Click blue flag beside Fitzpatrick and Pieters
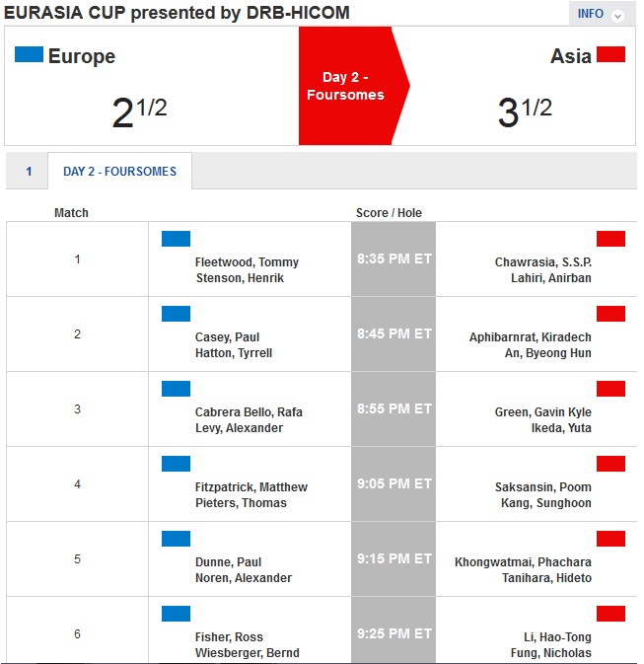644x664 pixels. (176, 464)
